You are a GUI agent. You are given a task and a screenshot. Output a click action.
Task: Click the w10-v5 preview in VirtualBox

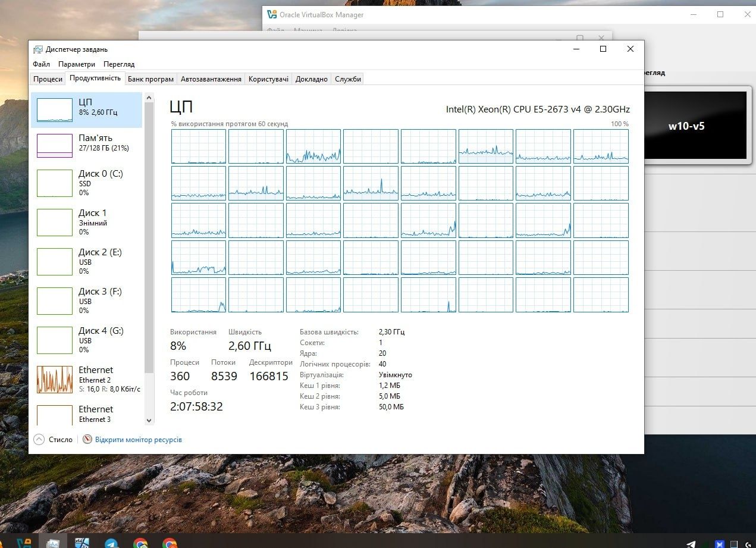point(695,126)
